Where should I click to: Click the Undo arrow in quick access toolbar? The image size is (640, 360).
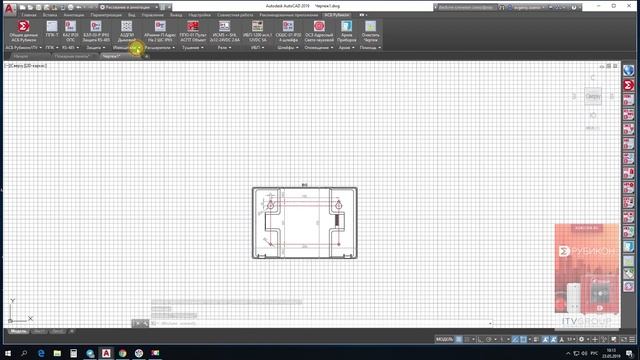(79, 7)
